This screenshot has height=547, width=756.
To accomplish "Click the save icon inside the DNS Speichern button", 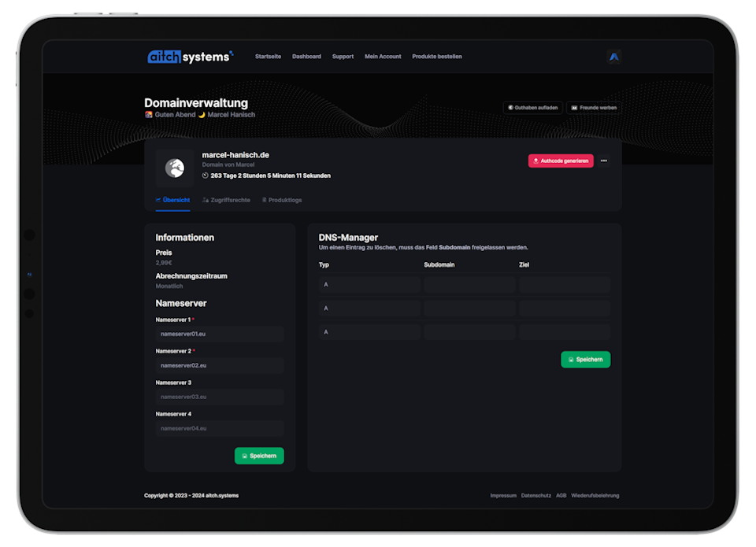I will click(573, 359).
